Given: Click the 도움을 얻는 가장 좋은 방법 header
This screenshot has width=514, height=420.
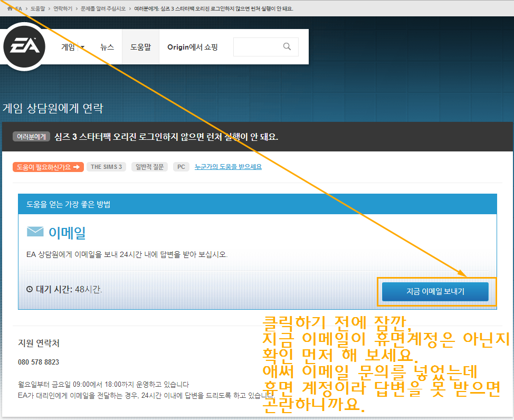Looking at the screenshot, I should point(68,204).
